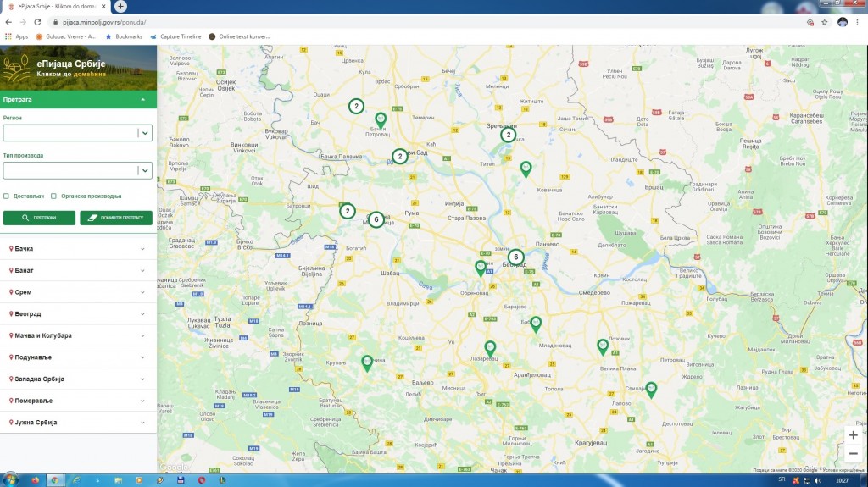Expand the Мачва и Колубара region list
This screenshot has width=868, height=487.
(x=78, y=335)
